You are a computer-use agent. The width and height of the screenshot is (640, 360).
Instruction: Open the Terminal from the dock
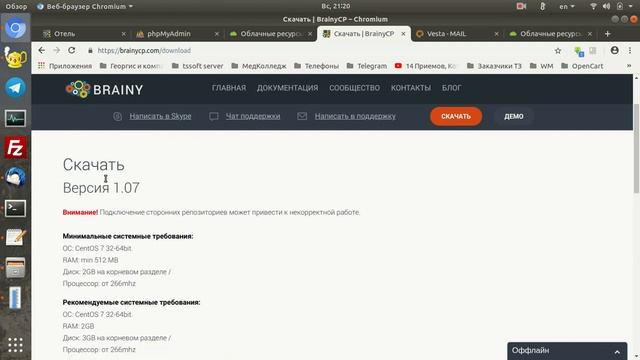(x=16, y=208)
